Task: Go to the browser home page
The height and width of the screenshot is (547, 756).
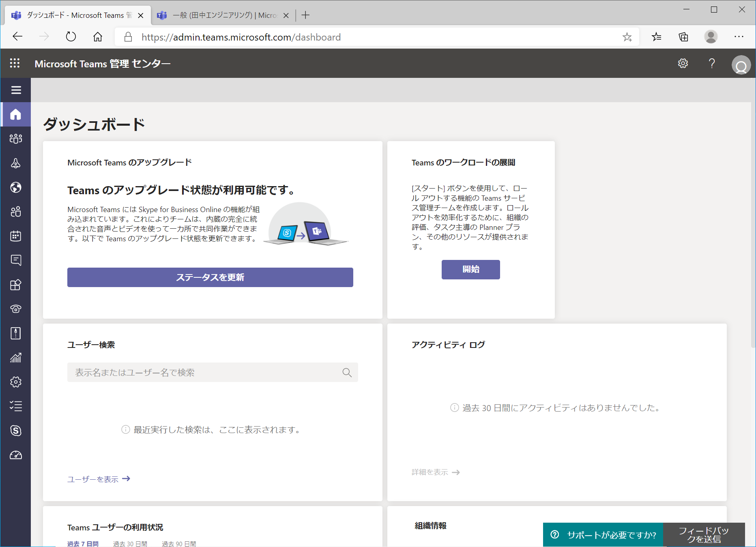Action: click(98, 37)
